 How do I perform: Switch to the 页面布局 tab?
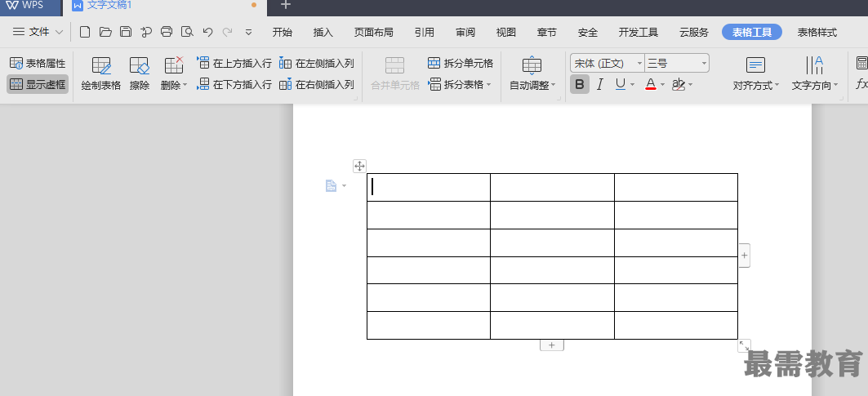(x=374, y=32)
